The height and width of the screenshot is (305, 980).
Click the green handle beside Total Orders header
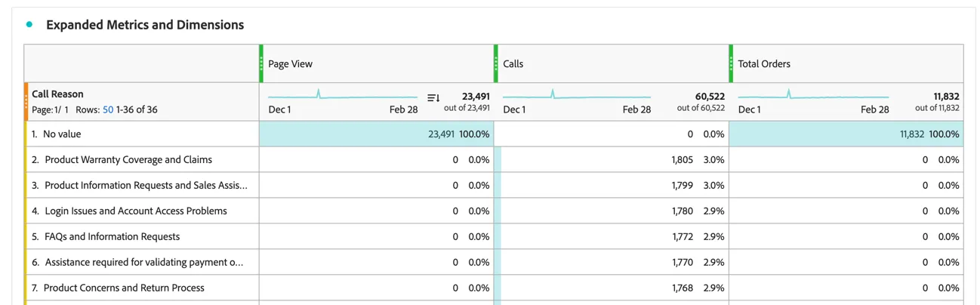(731, 63)
